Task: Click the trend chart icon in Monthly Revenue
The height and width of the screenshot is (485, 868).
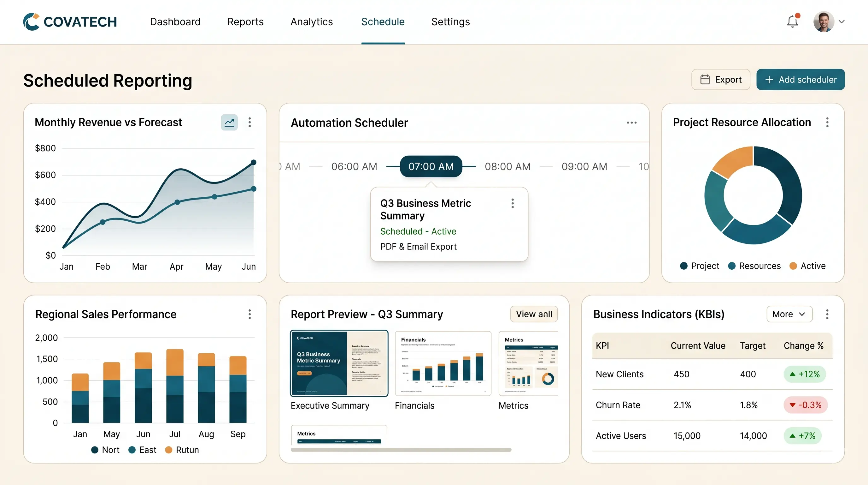Action: [x=229, y=122]
